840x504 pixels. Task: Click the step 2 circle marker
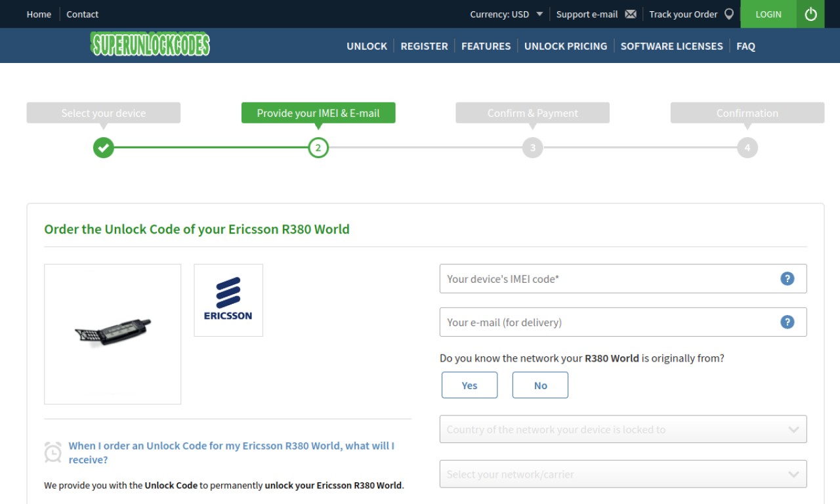[x=318, y=148]
